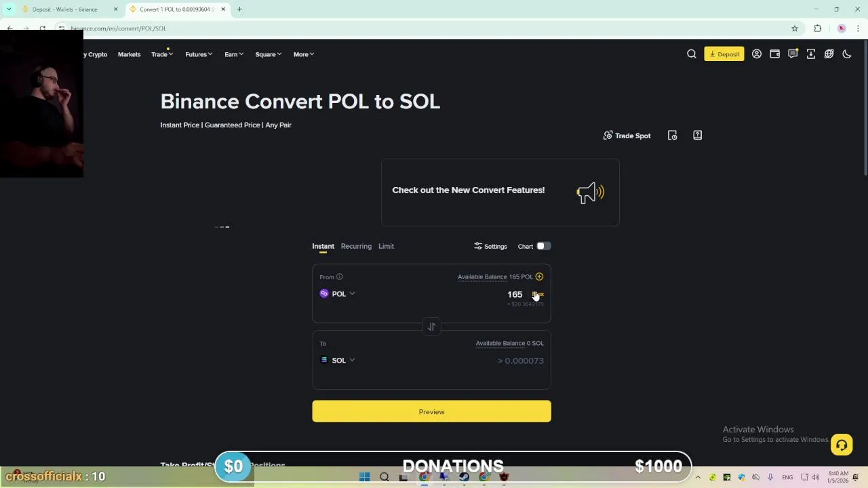Bookmark page with the star icon
The height and width of the screenshot is (488, 868).
(x=795, y=28)
